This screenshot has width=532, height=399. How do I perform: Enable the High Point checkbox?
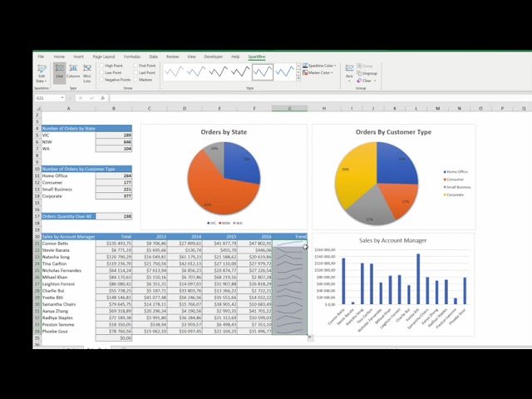(x=101, y=66)
